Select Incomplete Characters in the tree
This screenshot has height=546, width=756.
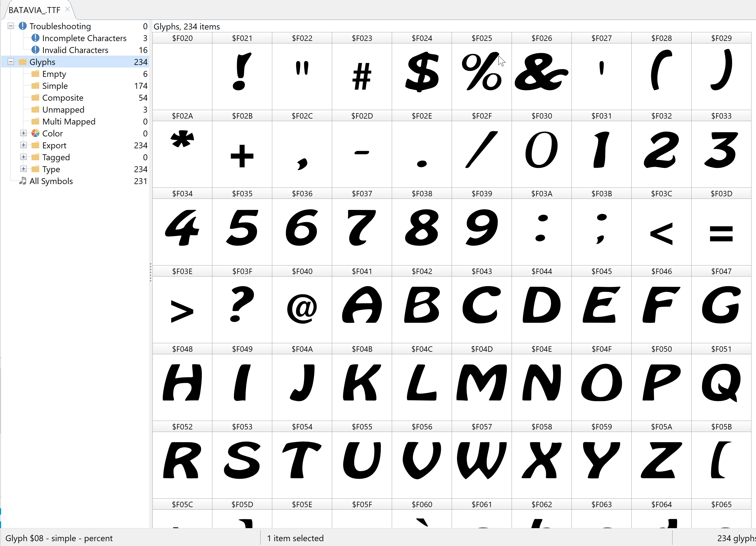tap(84, 38)
